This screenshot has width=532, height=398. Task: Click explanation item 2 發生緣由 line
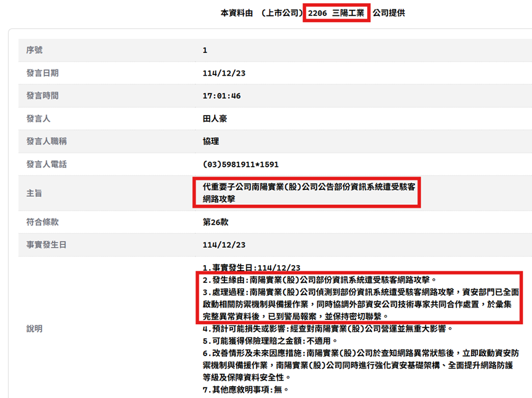[x=319, y=279]
